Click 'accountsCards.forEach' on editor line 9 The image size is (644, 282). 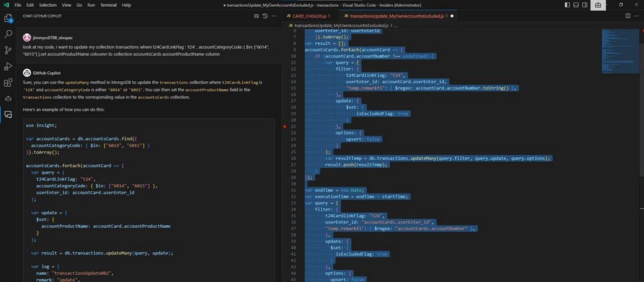click(331, 50)
